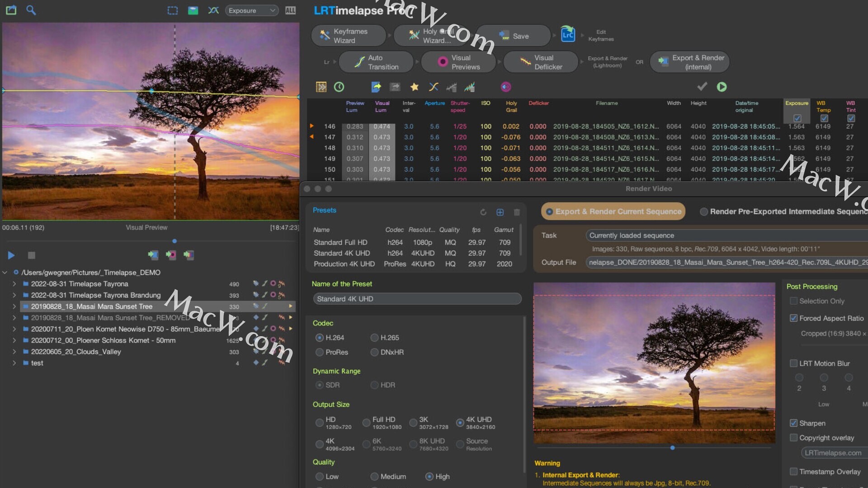This screenshot has height=488, width=868.
Task: Click the crossed curves transition icon
Action: pos(434,87)
